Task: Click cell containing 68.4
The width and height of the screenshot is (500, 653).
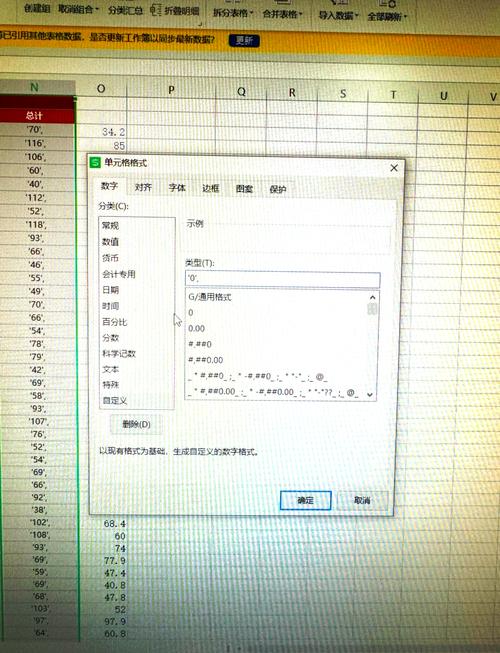Action: (104, 523)
